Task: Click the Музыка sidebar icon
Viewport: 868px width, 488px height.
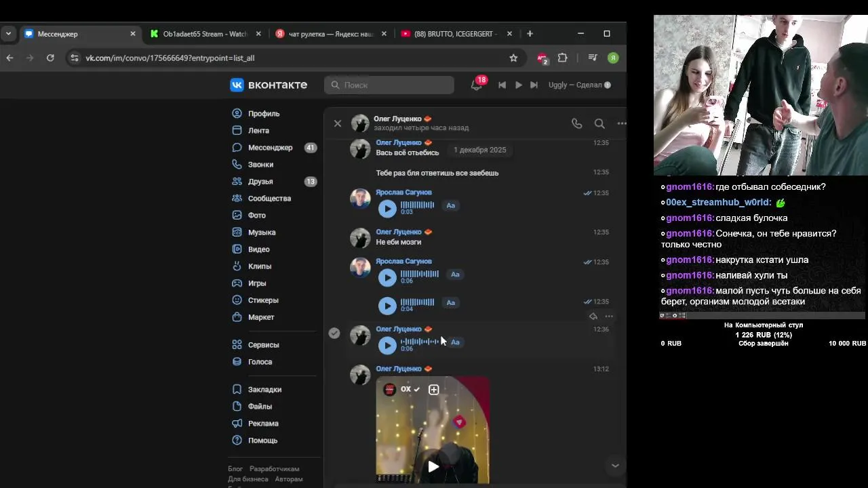Action: (237, 232)
